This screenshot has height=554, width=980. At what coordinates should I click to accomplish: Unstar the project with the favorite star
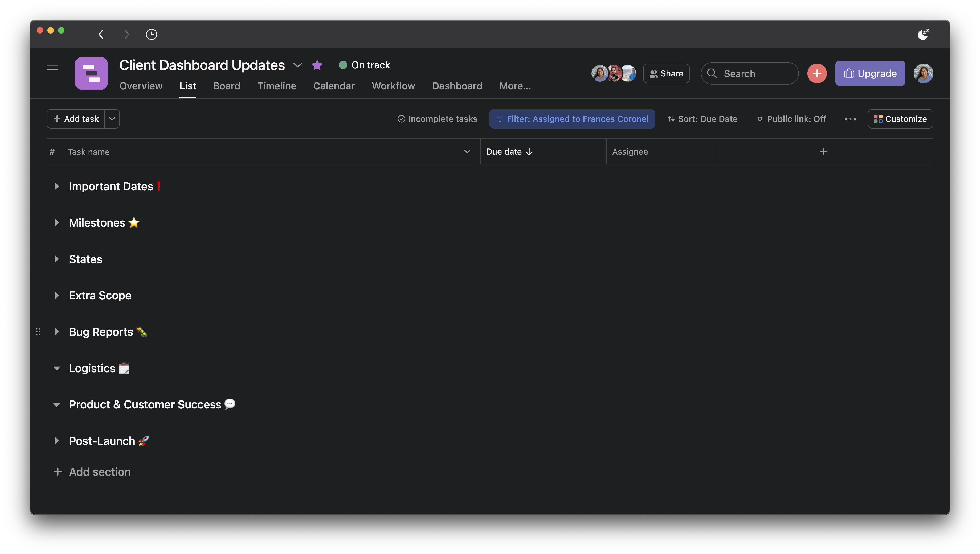tap(317, 65)
